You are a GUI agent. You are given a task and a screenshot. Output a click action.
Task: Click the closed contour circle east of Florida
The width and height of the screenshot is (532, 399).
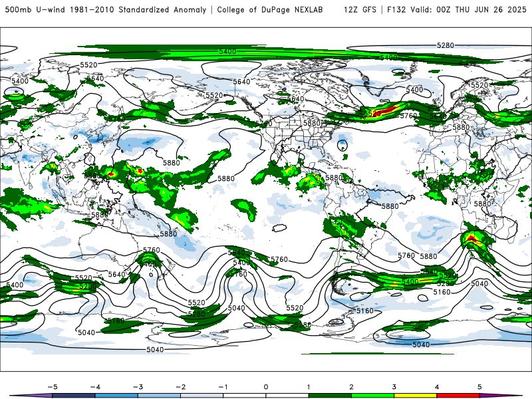(342, 145)
